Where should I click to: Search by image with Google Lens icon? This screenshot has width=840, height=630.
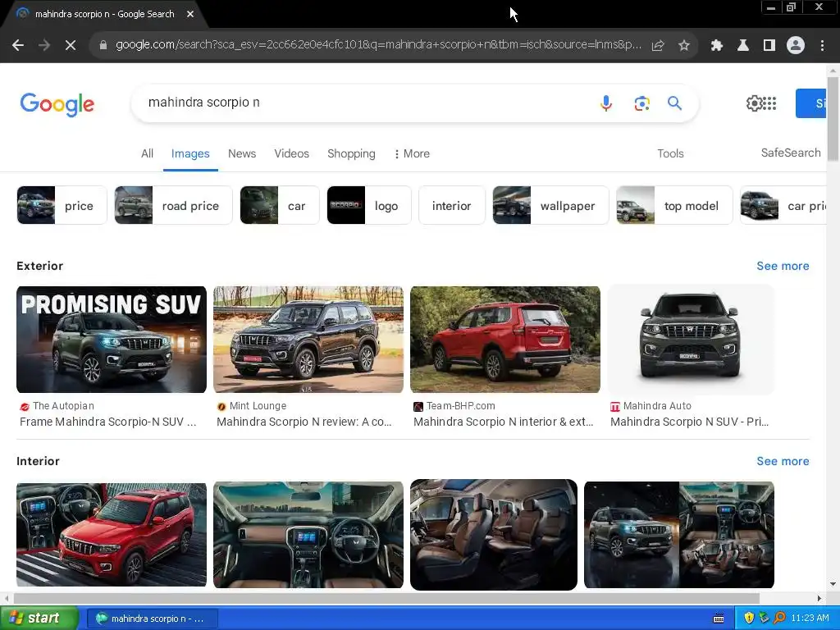641,103
